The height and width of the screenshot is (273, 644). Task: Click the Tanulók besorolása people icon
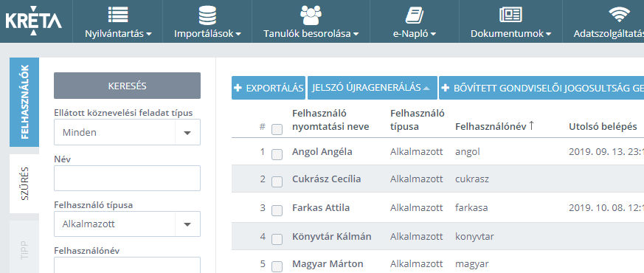tap(311, 15)
